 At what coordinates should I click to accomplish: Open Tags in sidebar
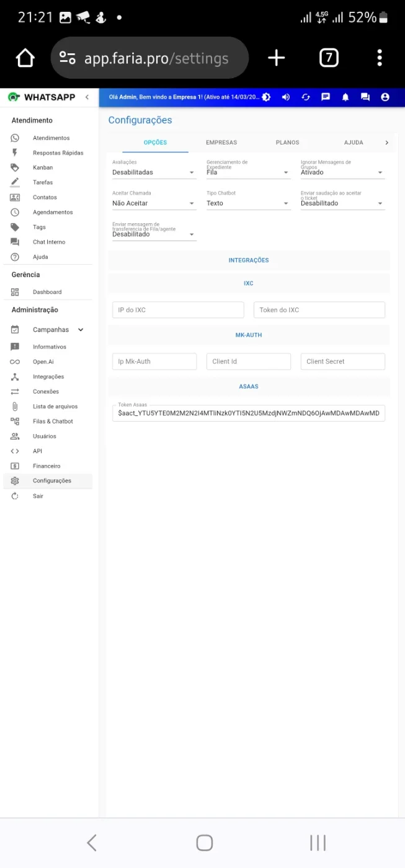48,227
